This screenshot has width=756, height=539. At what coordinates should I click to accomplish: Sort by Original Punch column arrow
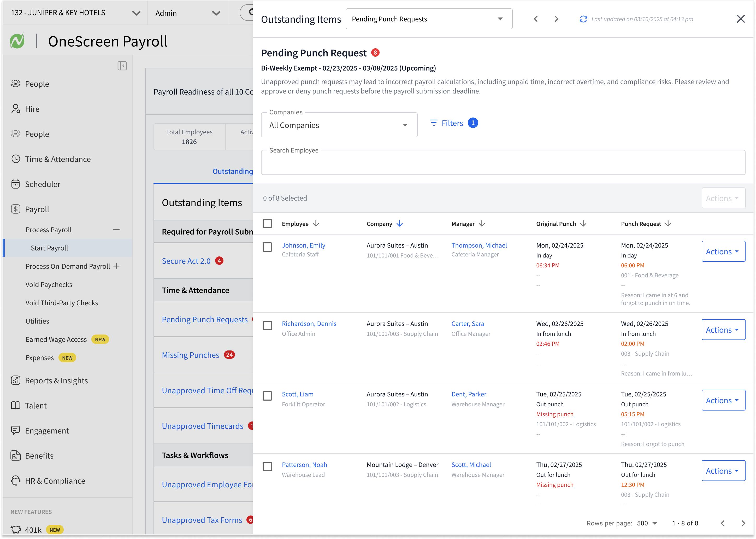(x=583, y=224)
